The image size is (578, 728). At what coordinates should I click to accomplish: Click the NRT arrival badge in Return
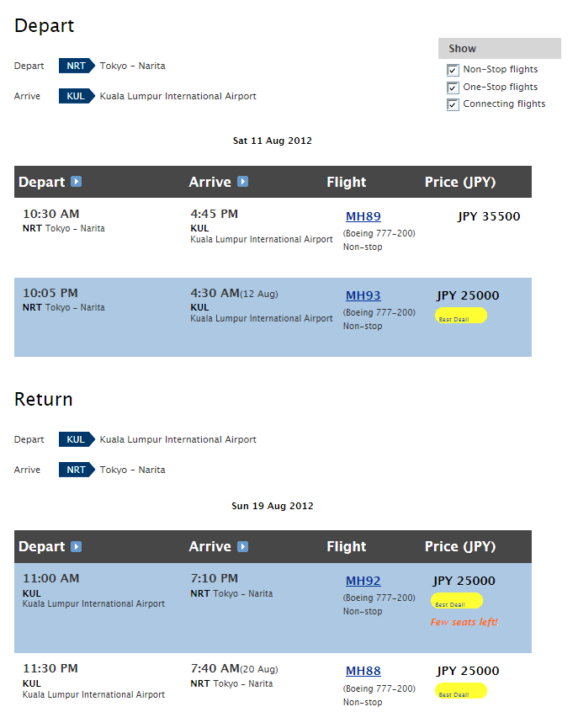click(77, 470)
